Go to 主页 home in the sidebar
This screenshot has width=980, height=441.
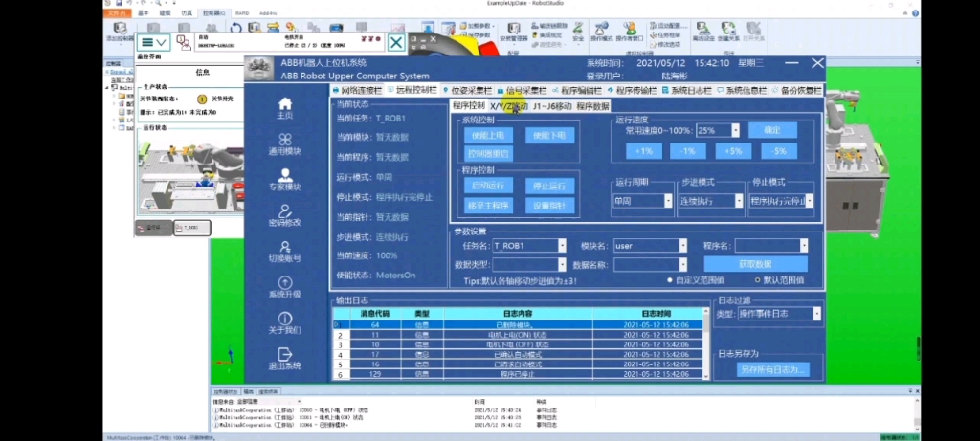coord(285,108)
